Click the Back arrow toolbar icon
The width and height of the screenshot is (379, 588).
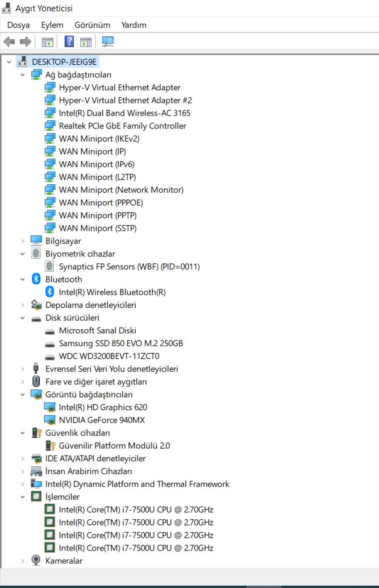point(9,42)
